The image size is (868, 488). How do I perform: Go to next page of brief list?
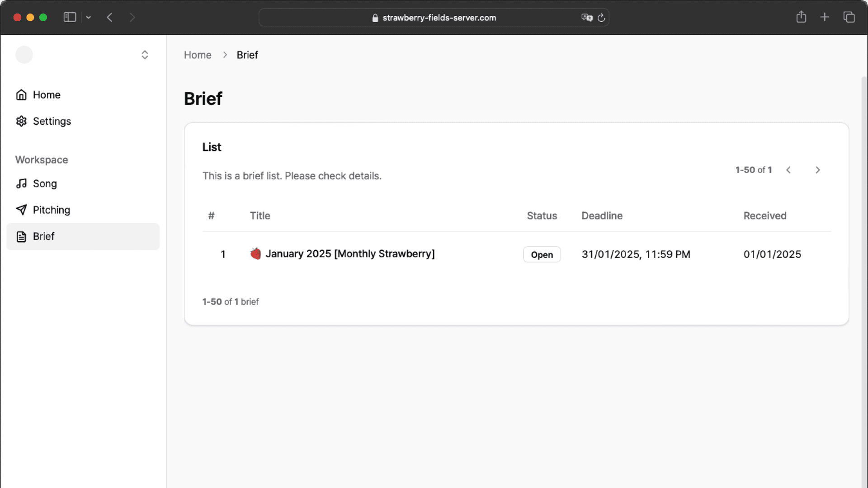817,170
